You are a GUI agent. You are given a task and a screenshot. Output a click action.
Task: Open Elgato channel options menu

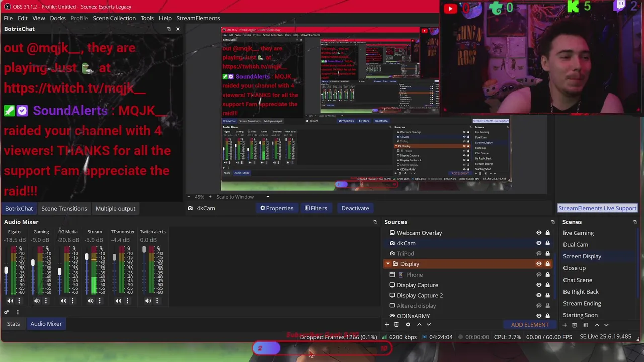pyautogui.click(x=19, y=301)
